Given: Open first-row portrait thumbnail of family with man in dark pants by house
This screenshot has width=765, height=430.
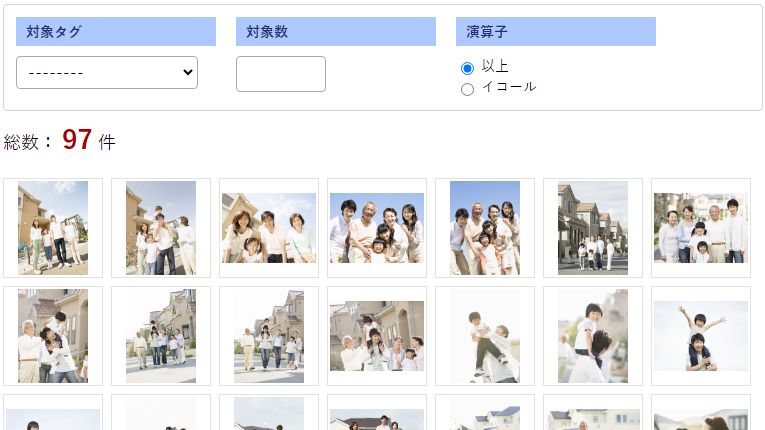Looking at the screenshot, I should (x=161, y=228).
